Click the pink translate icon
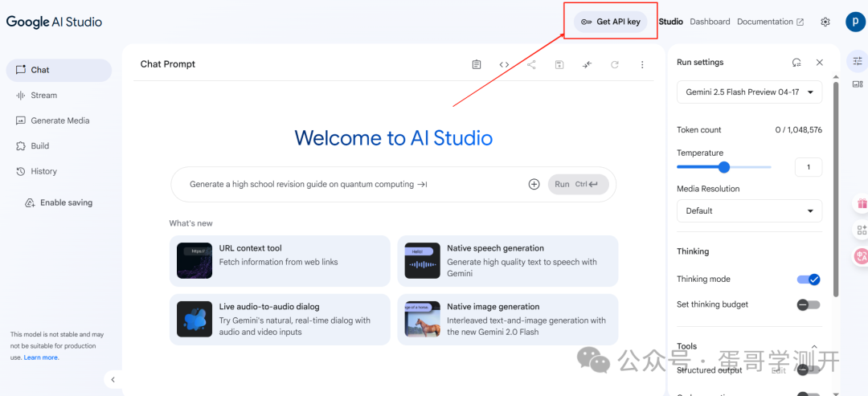The width and height of the screenshot is (868, 396). (862, 255)
